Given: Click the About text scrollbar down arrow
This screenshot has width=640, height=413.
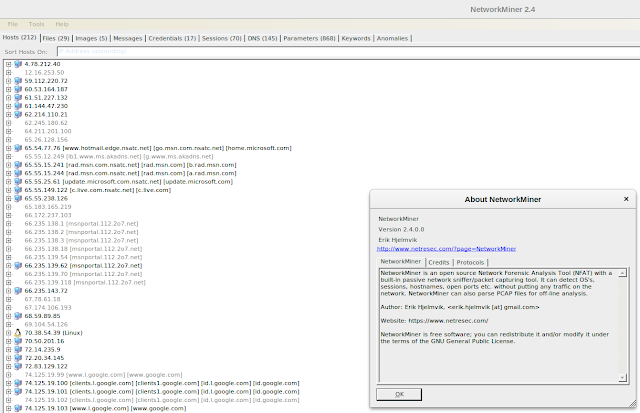Looking at the screenshot, I should pos(622,378).
